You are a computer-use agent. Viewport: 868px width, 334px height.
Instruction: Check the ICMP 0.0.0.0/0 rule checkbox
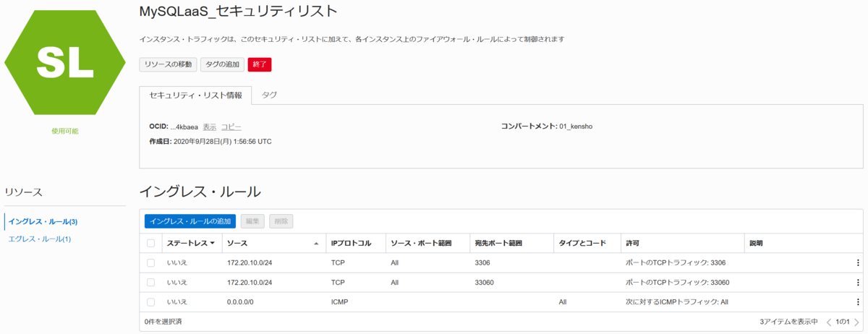click(x=150, y=301)
